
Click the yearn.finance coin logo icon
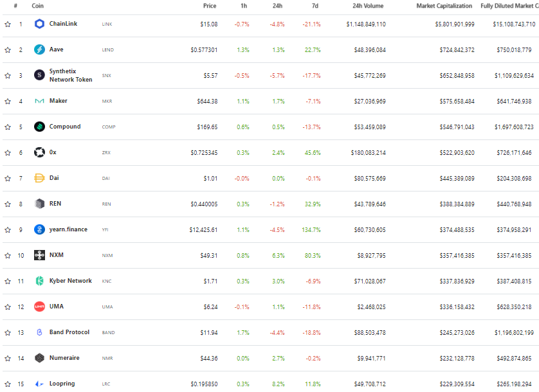39,229
